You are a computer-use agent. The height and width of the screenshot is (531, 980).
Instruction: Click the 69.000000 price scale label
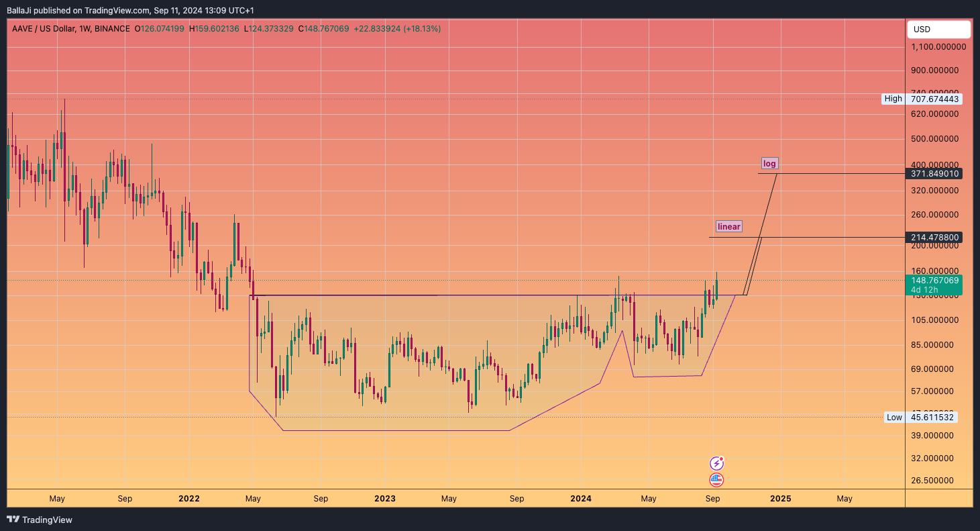pyautogui.click(x=932, y=369)
